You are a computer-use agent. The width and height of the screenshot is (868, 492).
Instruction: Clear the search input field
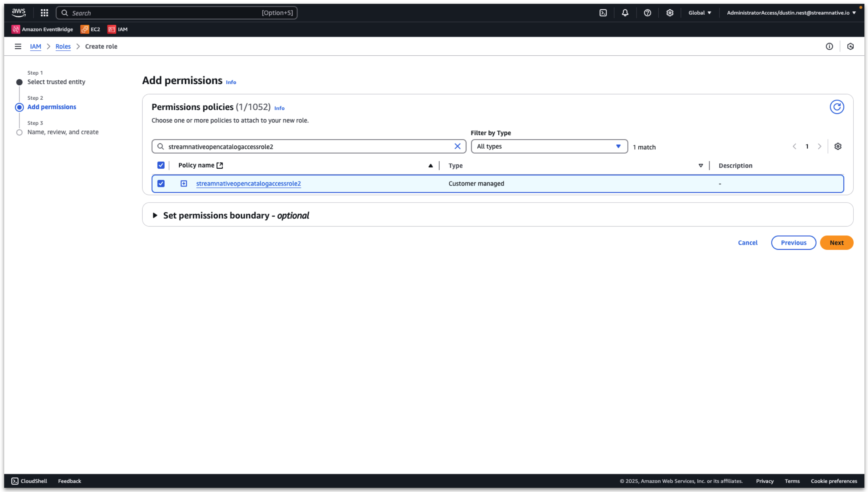(458, 146)
